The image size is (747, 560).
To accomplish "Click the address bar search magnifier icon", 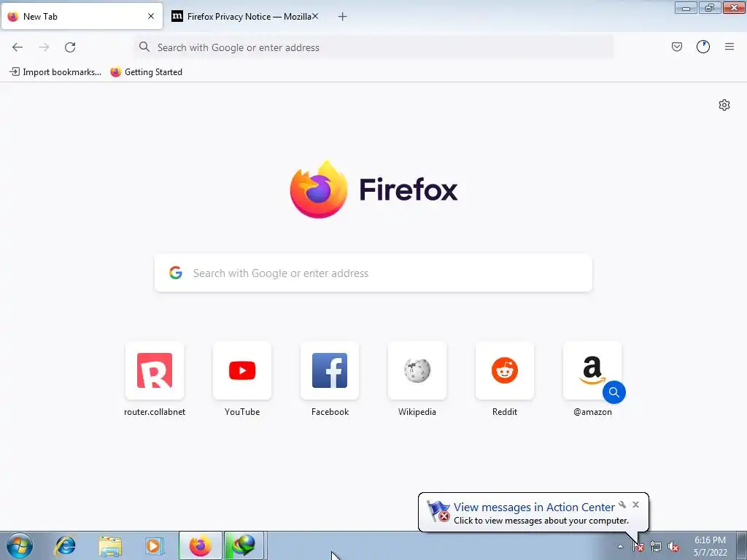I will pyautogui.click(x=144, y=47).
